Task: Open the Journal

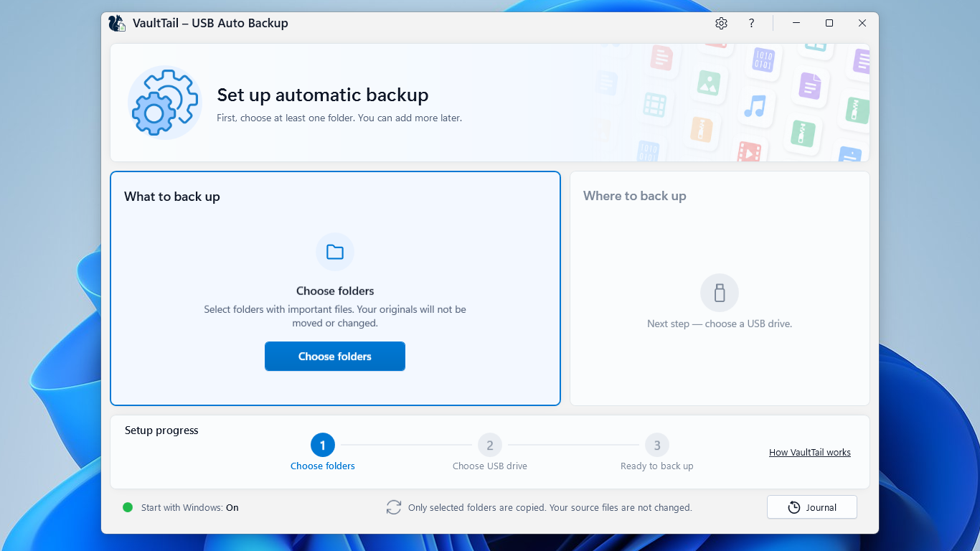Action: point(812,507)
